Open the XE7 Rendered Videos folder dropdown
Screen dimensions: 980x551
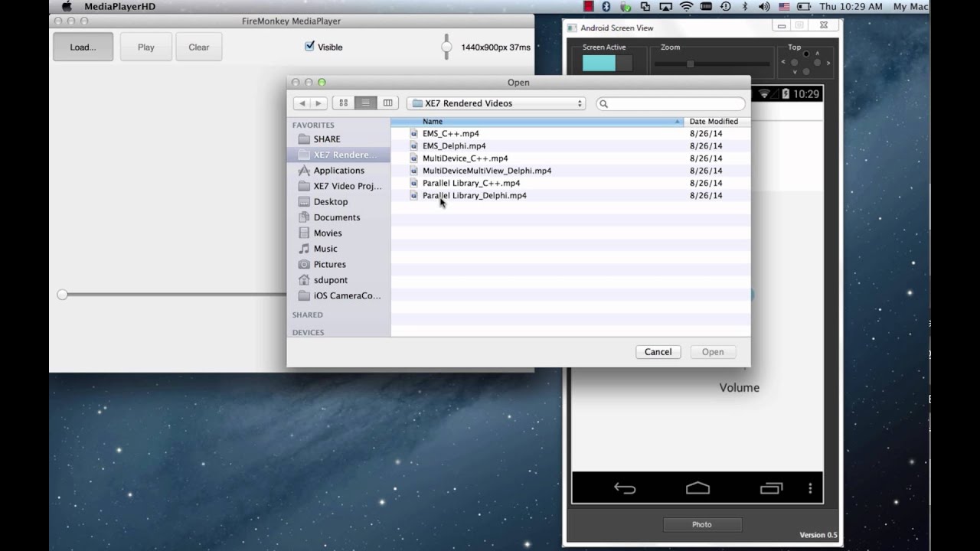[497, 103]
